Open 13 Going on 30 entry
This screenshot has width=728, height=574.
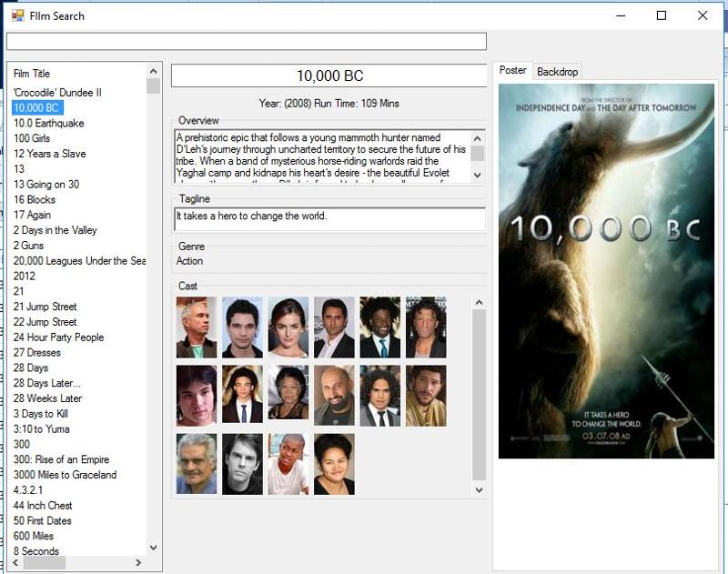click(x=46, y=185)
